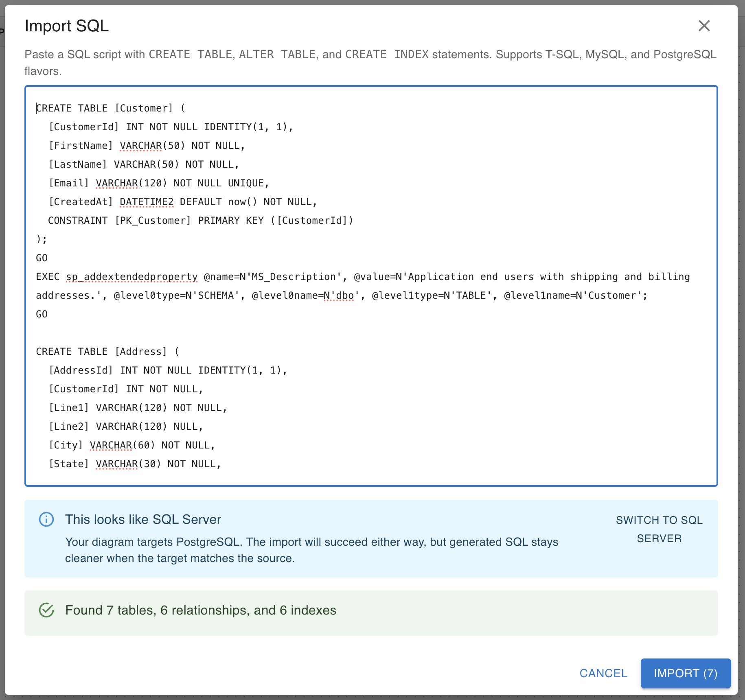Click the 'CREATE TABLE [Address] (' line
The image size is (745, 700).
tap(107, 352)
